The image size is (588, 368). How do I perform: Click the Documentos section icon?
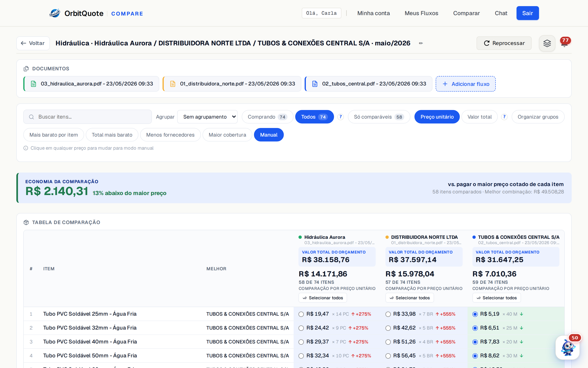coord(26,69)
